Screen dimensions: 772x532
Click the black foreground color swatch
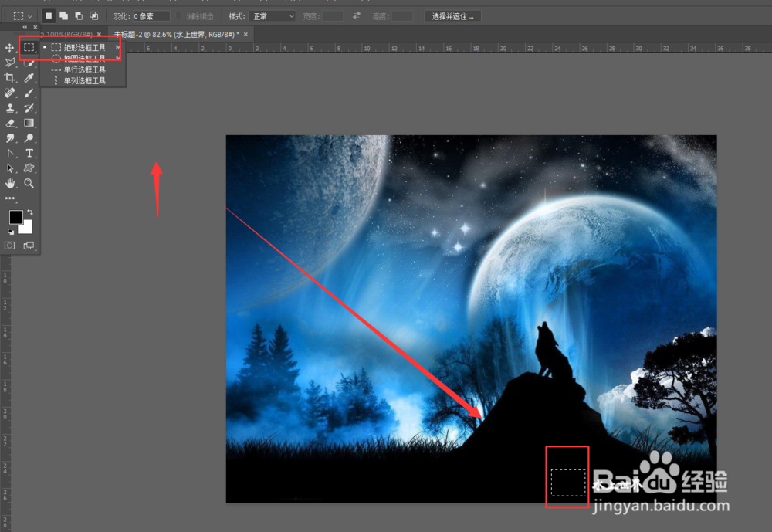[x=15, y=217]
